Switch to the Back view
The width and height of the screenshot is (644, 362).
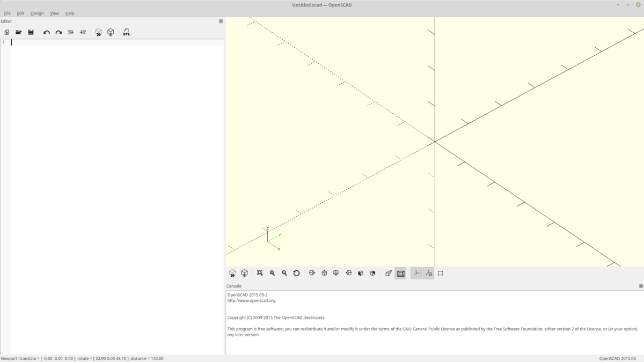[372, 273]
